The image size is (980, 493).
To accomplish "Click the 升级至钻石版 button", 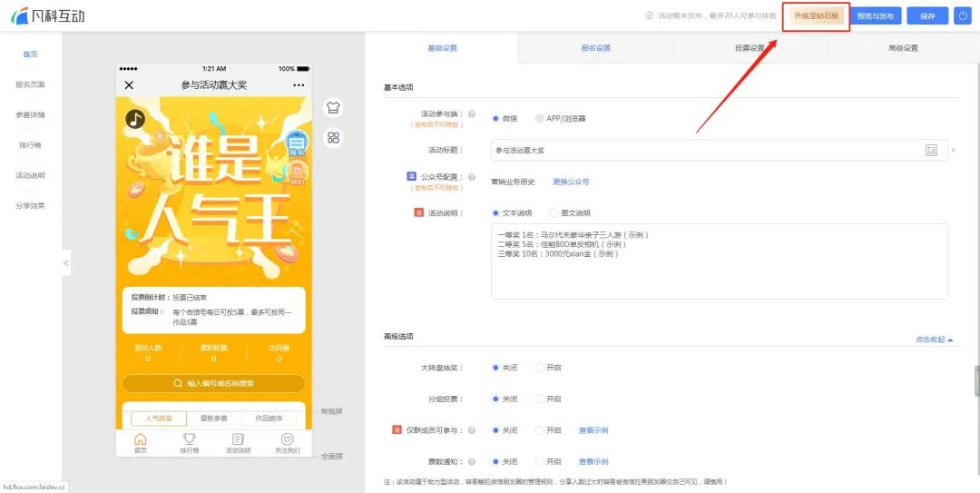I will (x=817, y=16).
